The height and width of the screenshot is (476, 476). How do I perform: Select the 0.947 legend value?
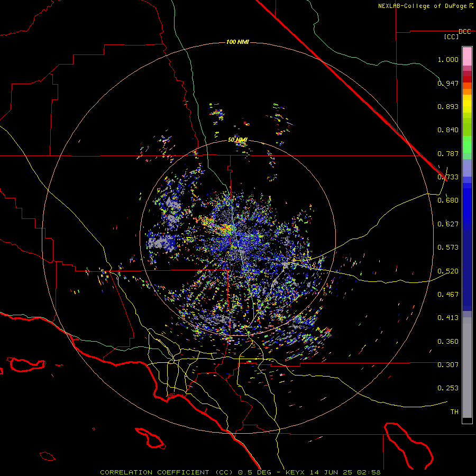[448, 83]
